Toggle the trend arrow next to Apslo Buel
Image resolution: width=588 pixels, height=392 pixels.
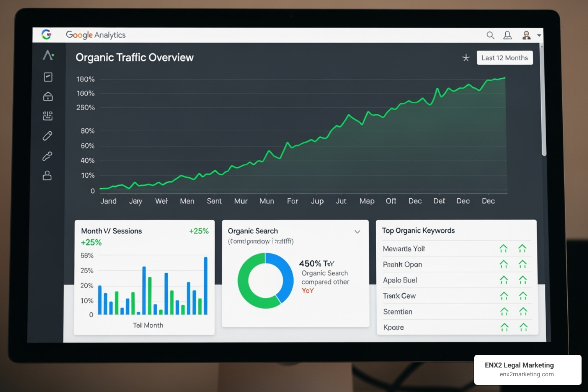tap(504, 280)
